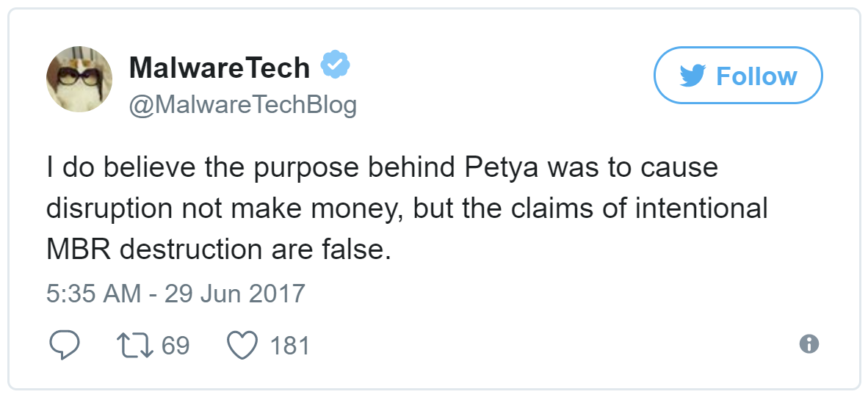Image resolution: width=868 pixels, height=397 pixels.
Task: Click the retweet count 69
Action: [x=176, y=345]
